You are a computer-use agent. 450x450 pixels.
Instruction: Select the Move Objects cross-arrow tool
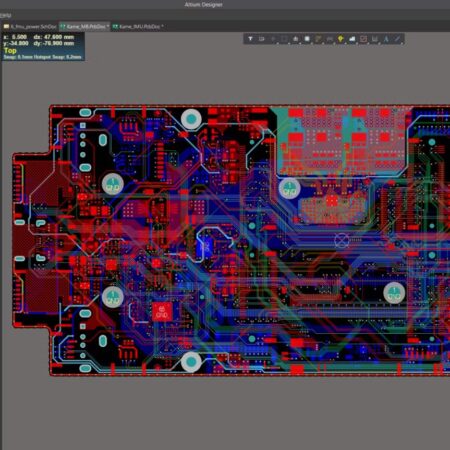[x=273, y=39]
